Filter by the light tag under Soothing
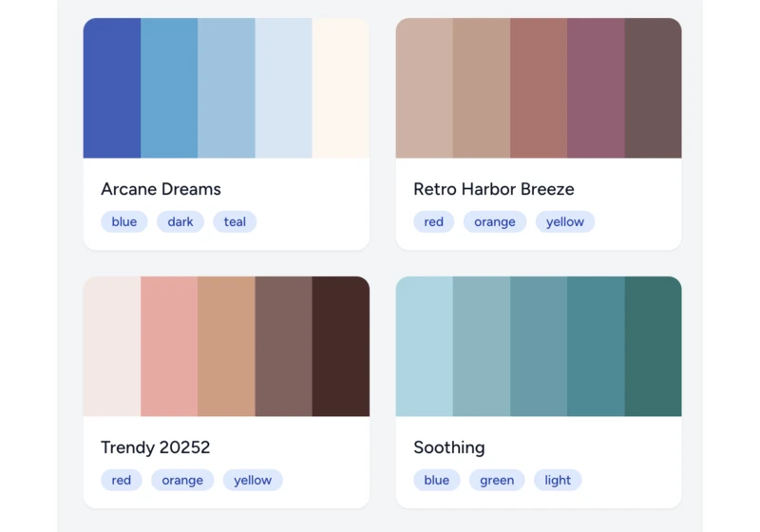Viewport: 760px width, 532px height. coord(558,480)
